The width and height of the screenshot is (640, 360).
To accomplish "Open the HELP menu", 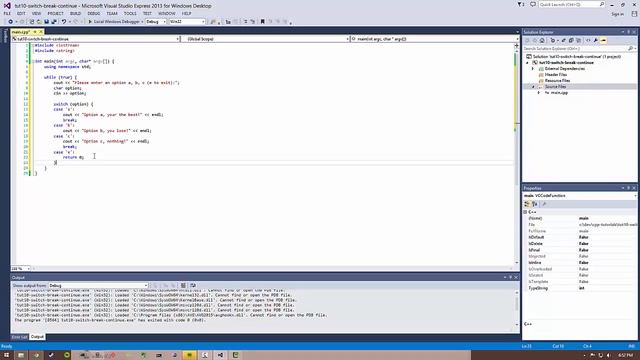I will [x=187, y=13].
